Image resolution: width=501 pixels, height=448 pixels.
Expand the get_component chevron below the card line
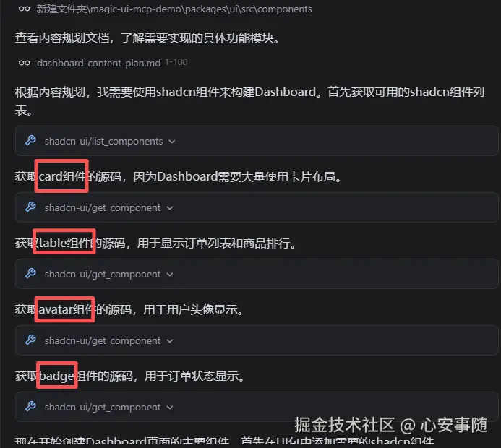pyautogui.click(x=170, y=208)
